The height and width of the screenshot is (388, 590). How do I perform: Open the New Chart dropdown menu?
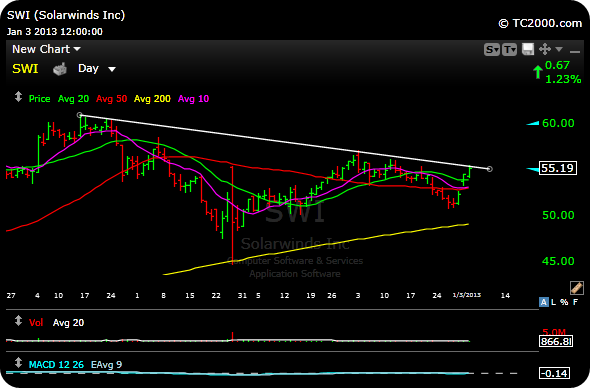point(46,49)
